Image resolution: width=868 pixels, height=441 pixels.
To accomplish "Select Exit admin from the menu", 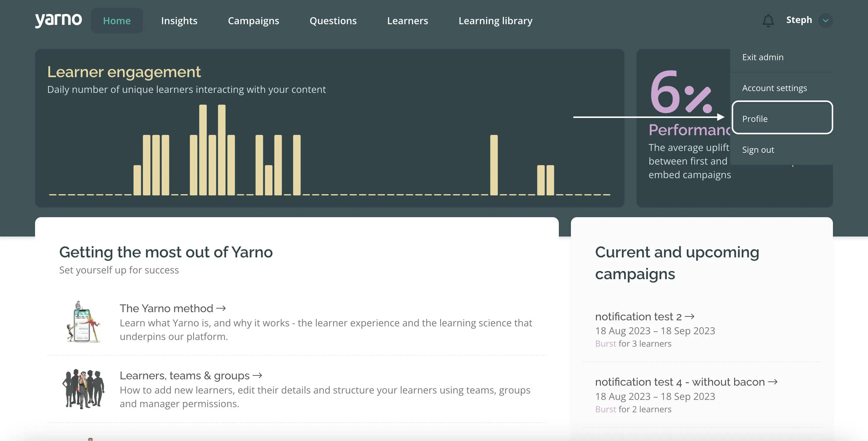I will [x=781, y=57].
